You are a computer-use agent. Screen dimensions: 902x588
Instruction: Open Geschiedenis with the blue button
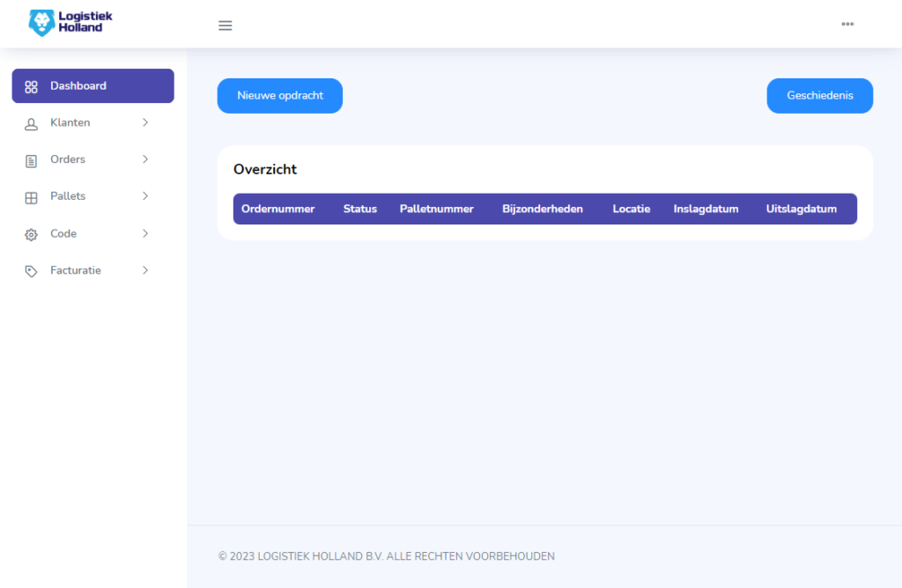(x=819, y=96)
